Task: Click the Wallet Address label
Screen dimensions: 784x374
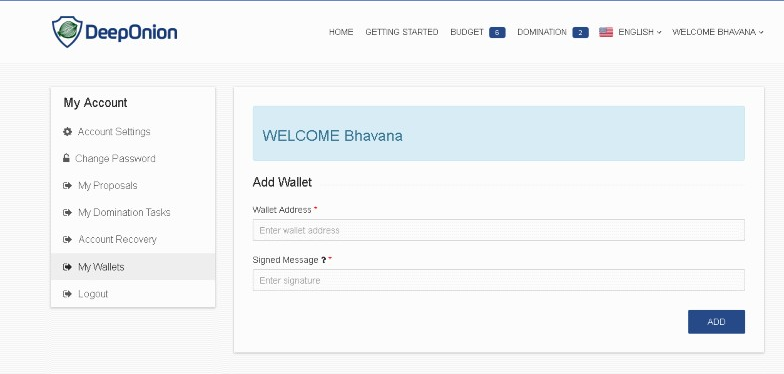Action: tap(282, 210)
